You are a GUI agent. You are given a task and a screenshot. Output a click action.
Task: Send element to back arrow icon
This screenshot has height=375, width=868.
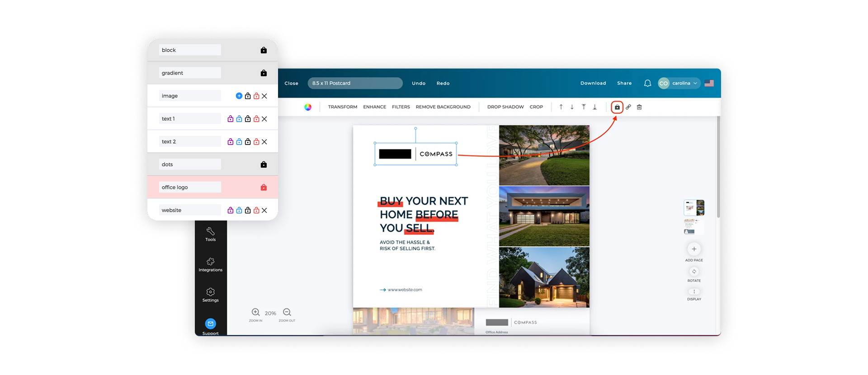[x=595, y=107]
